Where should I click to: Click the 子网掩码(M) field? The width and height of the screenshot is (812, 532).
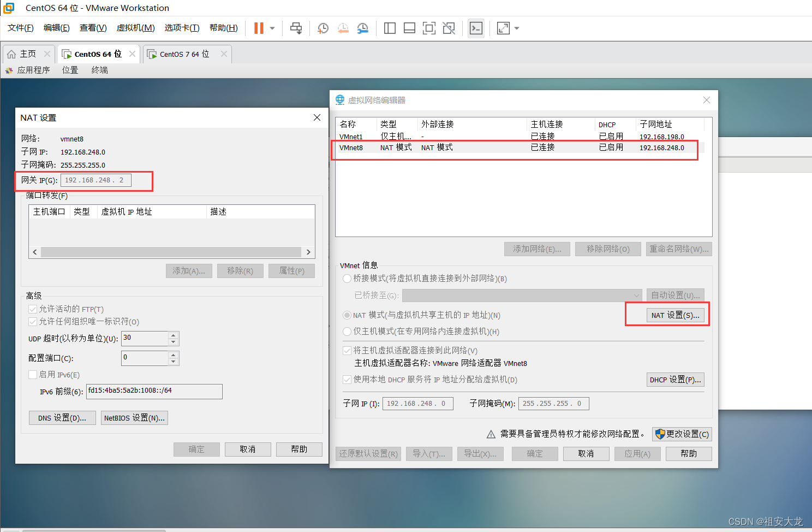pyautogui.click(x=554, y=404)
